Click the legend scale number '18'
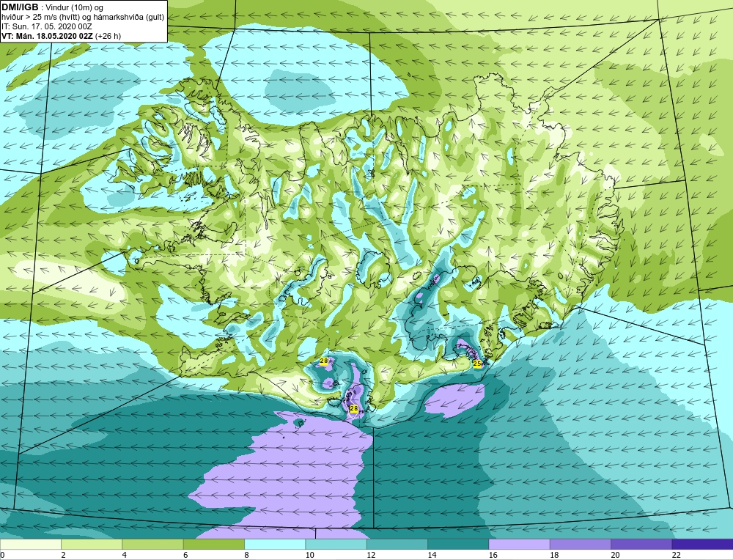733x560 pixels. [554, 555]
